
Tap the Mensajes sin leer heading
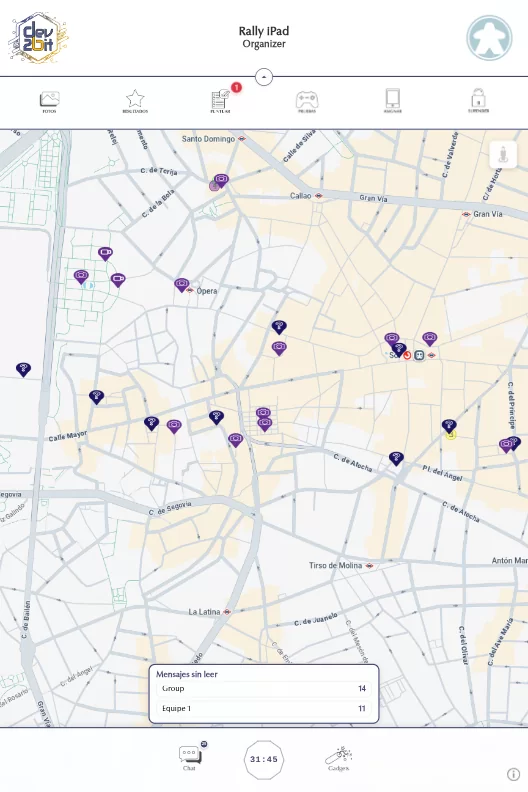pos(187,674)
